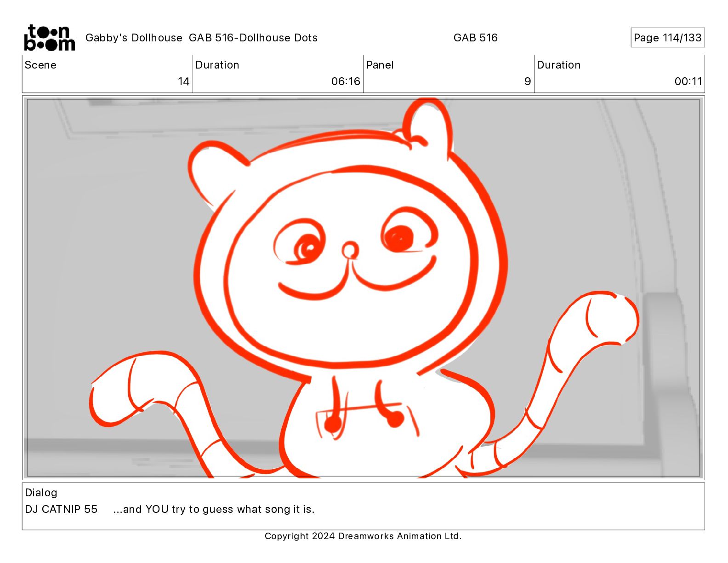Click the scene number '14'
728x563 pixels.
[x=183, y=81]
